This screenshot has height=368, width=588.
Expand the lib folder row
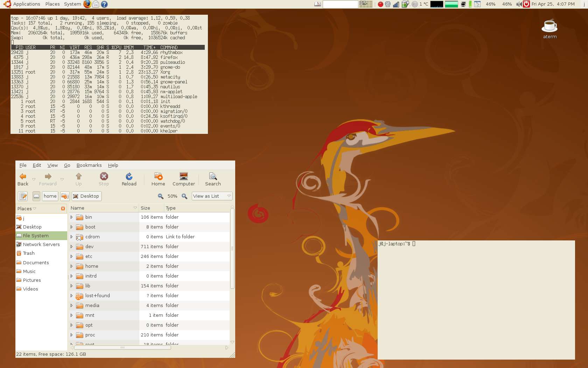tap(72, 286)
